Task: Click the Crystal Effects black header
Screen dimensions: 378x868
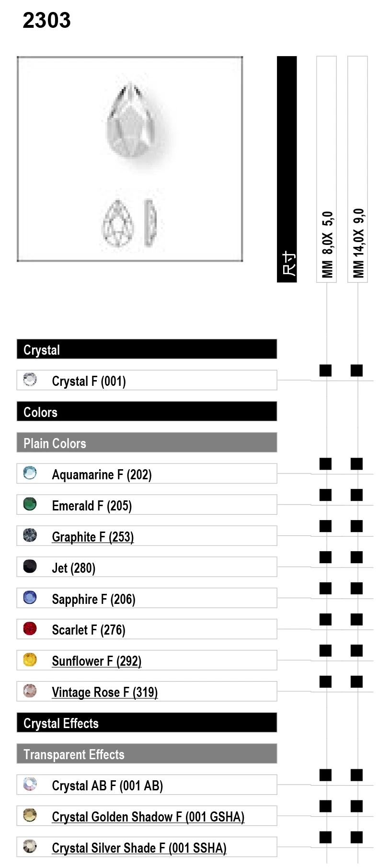Action: tap(147, 723)
